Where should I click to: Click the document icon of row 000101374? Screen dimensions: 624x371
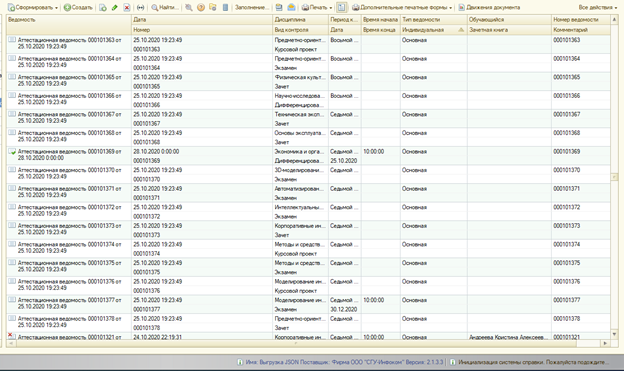click(x=12, y=244)
